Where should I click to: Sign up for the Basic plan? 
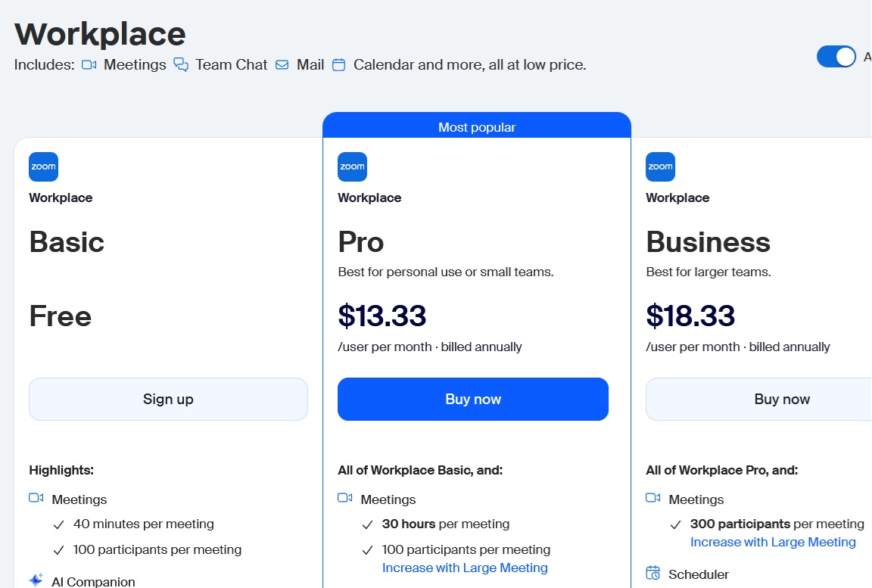coord(168,399)
